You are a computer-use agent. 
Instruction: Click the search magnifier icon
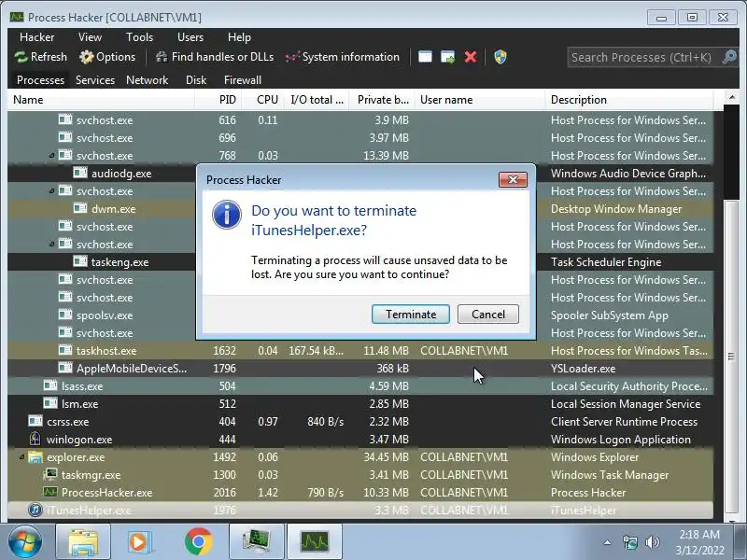pyautogui.click(x=729, y=57)
